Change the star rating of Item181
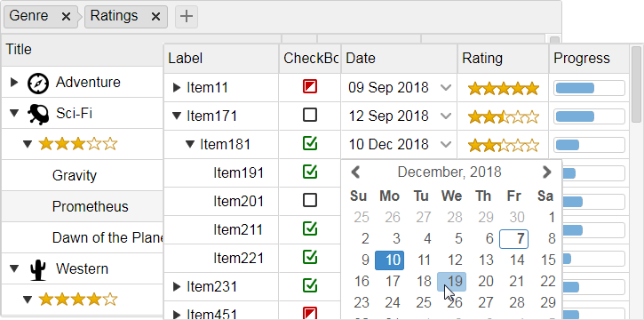 click(503, 145)
